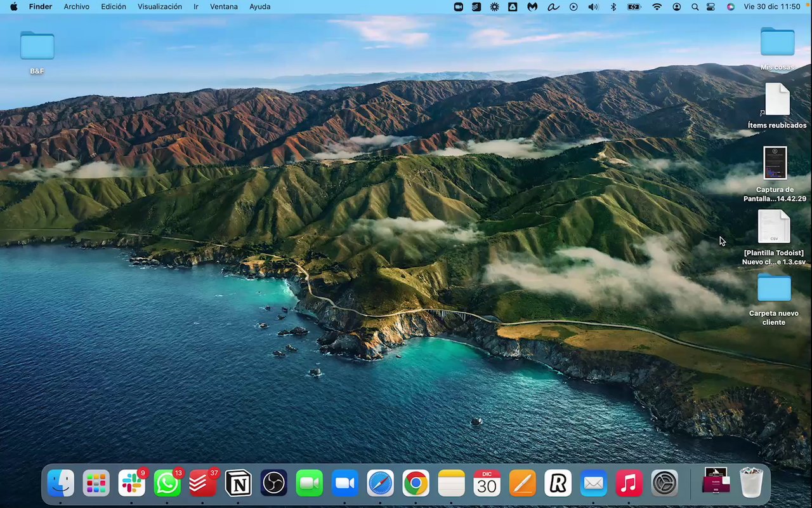Open Slack from the dock
The width and height of the screenshot is (812, 508).
click(132, 484)
